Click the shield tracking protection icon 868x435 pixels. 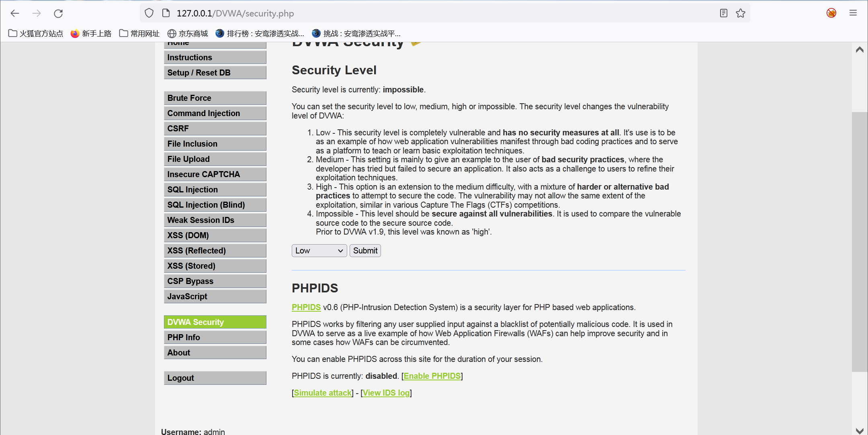[149, 13]
